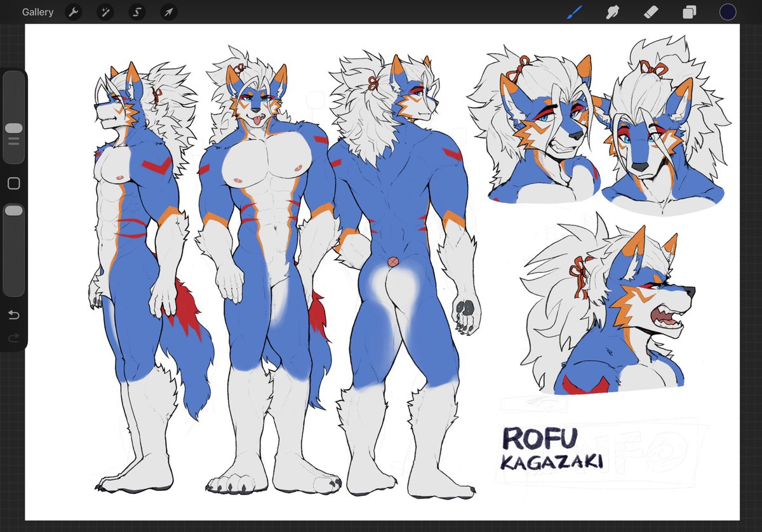Select the Painting brush tool
762x532 pixels.
pos(574,11)
